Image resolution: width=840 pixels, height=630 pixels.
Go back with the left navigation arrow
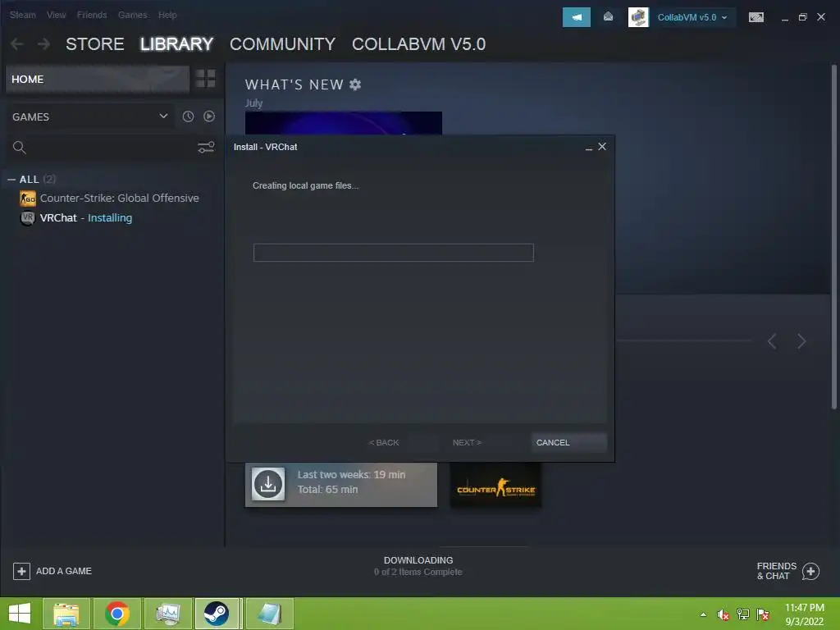pos(17,44)
